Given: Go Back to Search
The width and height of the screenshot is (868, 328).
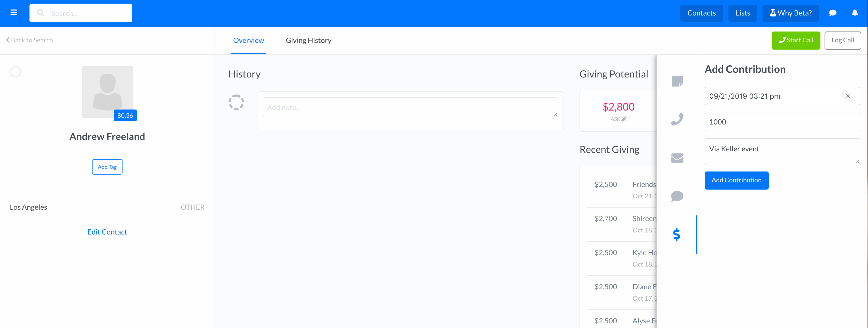Looking at the screenshot, I should 29,40.
